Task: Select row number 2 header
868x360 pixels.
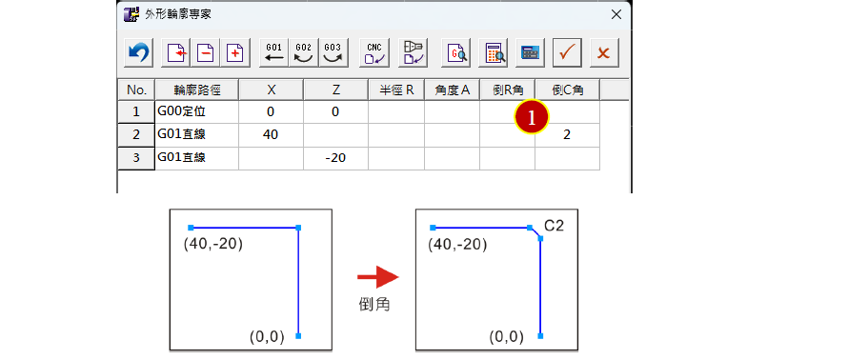Action: pyautogui.click(x=136, y=135)
